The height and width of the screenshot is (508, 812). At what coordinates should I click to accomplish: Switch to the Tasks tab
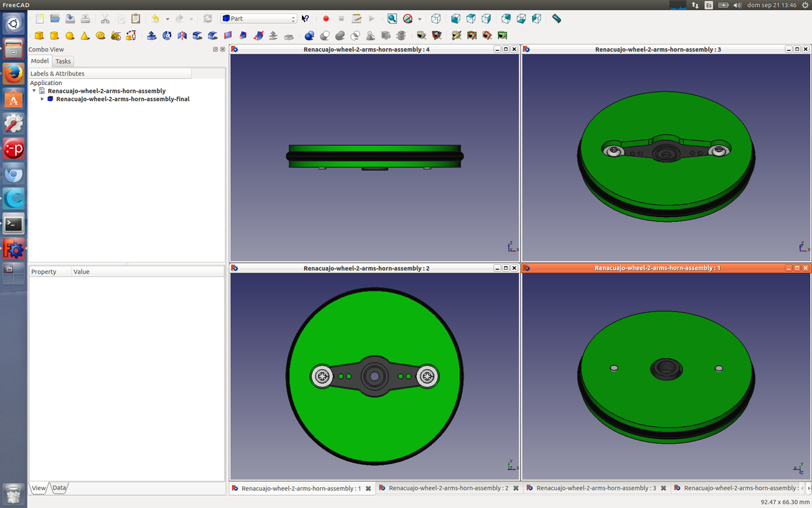[x=63, y=62]
